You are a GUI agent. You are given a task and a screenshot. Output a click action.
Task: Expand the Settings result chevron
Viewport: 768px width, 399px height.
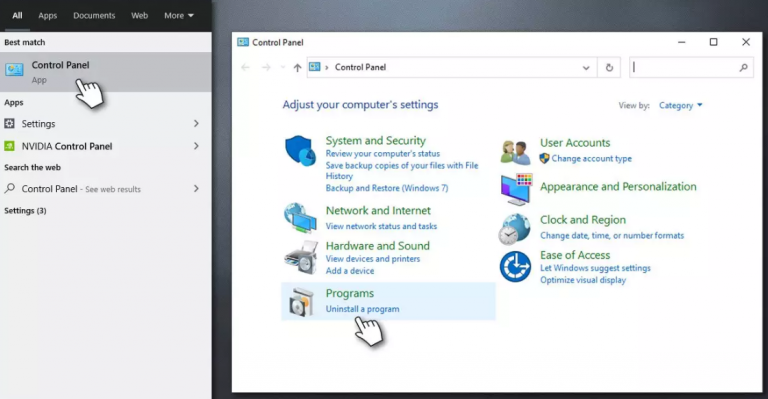[196, 123]
